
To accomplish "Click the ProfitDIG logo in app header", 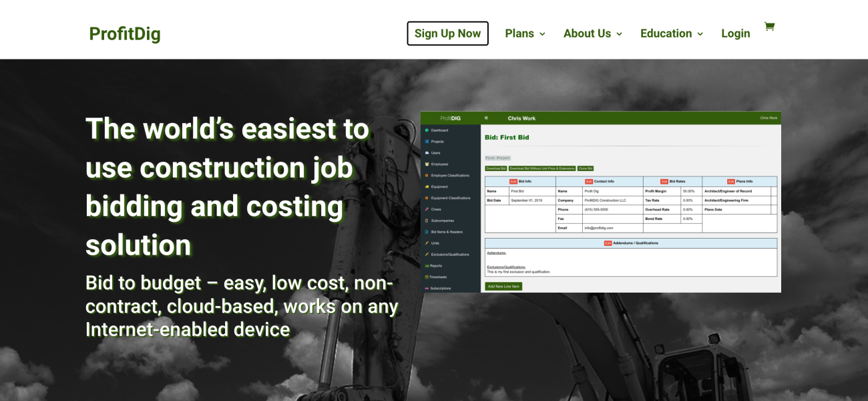I will tap(450, 118).
